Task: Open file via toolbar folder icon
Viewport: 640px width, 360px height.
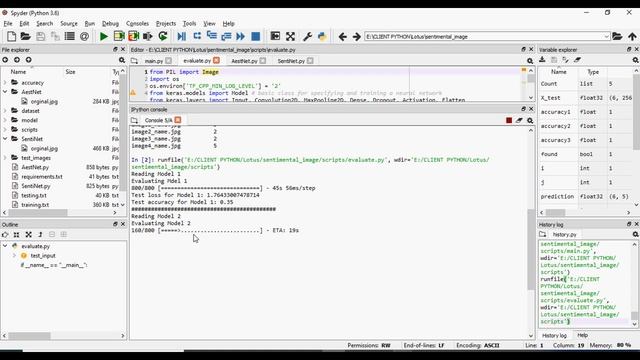Action: click(x=25, y=36)
